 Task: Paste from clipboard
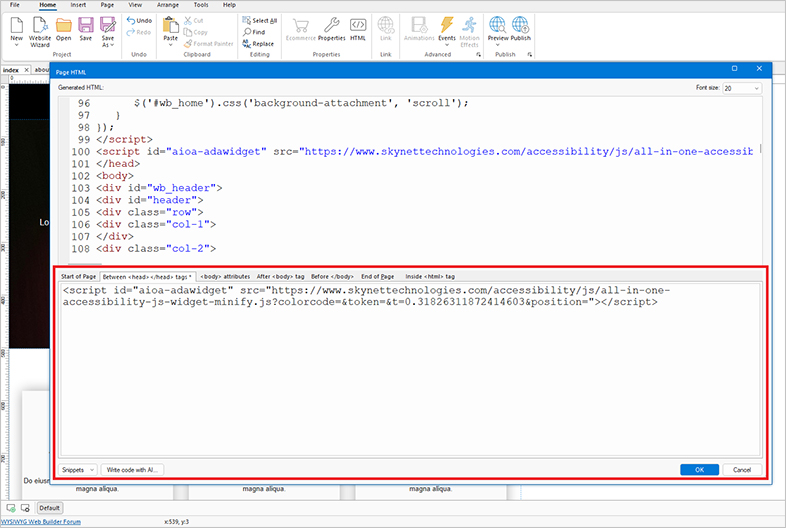click(170, 28)
